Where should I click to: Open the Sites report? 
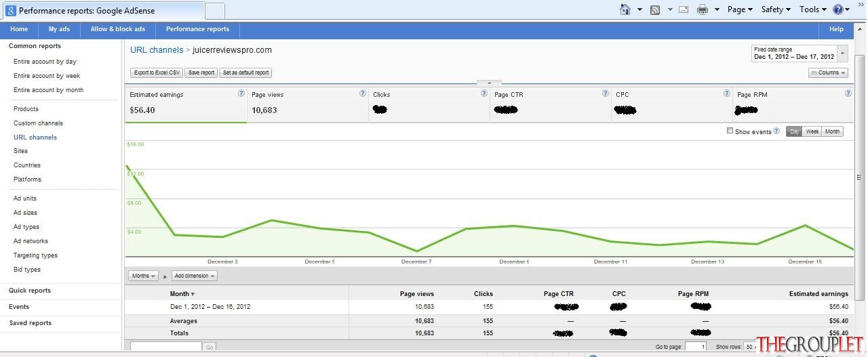click(20, 151)
